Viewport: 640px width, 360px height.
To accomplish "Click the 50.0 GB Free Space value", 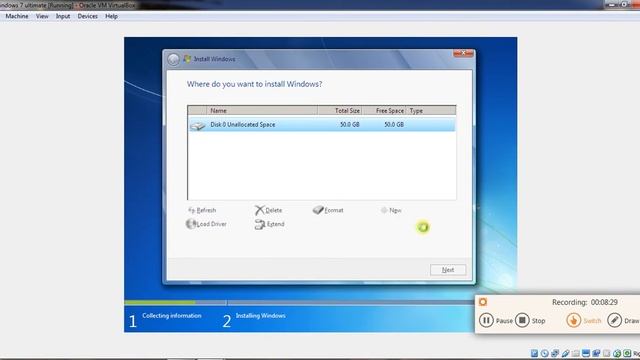I will [x=394, y=124].
